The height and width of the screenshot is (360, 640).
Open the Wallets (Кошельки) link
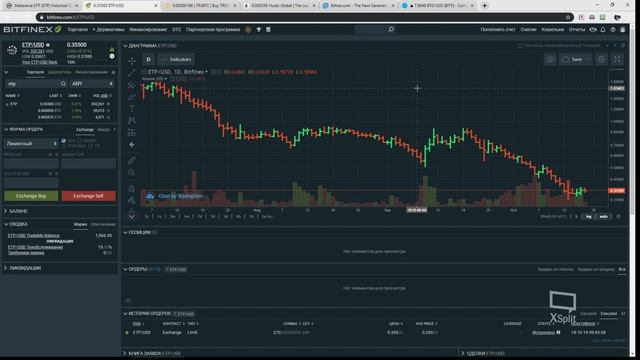click(553, 29)
